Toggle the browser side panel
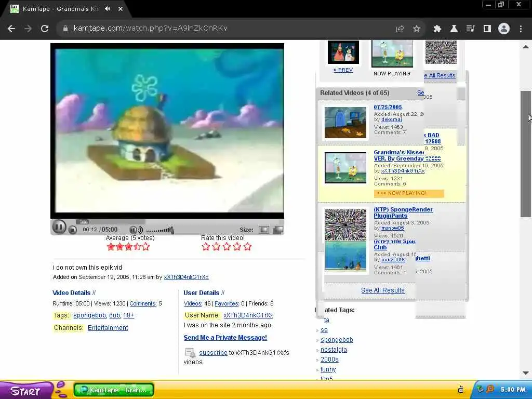 [487, 29]
